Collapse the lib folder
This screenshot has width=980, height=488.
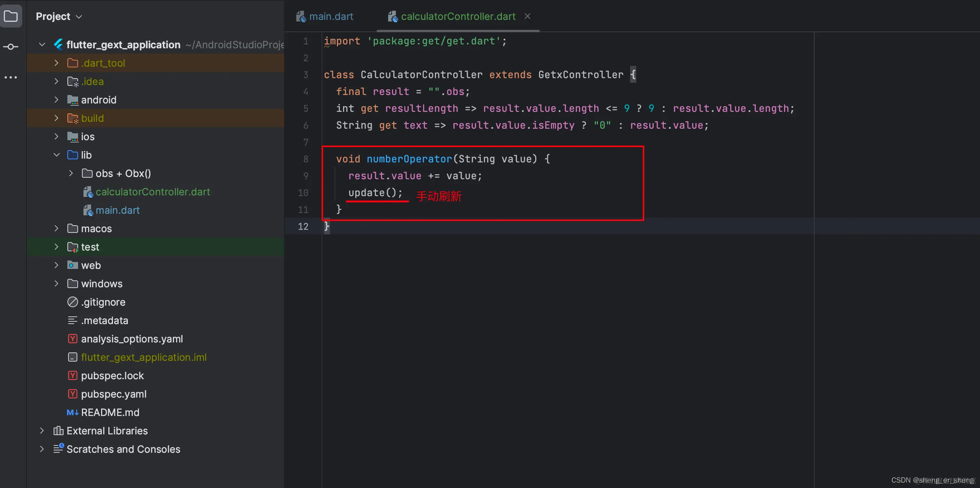(x=57, y=155)
